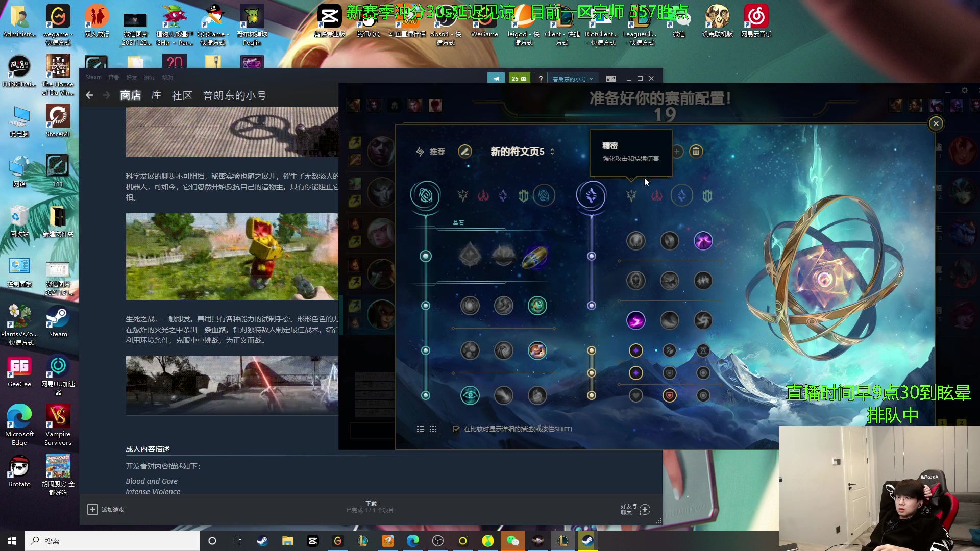Select the red Domination secondary path

click(657, 195)
